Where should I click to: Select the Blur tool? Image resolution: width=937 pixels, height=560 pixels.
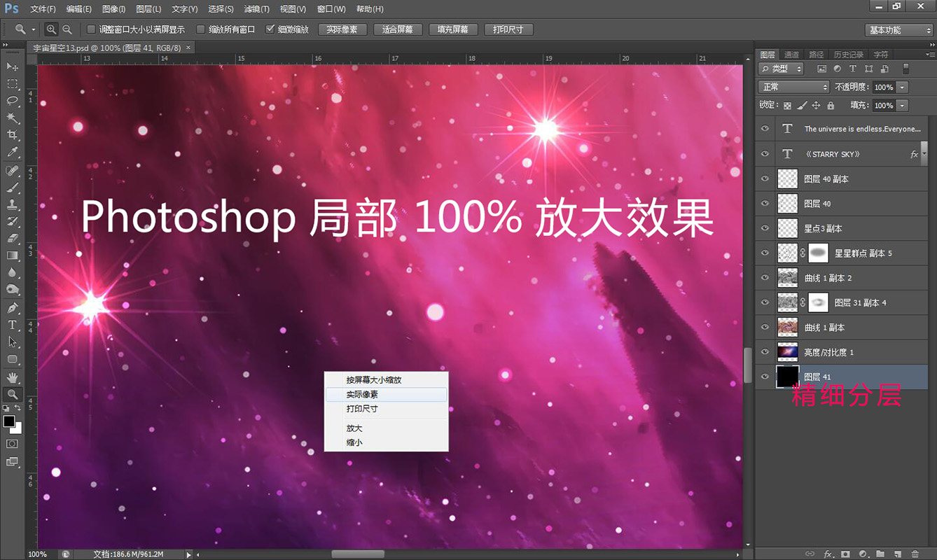tap(12, 273)
